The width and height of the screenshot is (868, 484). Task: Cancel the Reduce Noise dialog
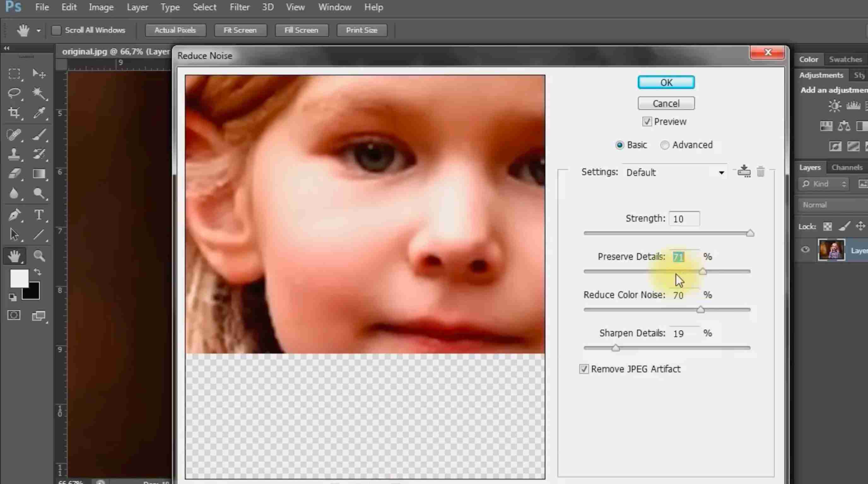click(666, 103)
